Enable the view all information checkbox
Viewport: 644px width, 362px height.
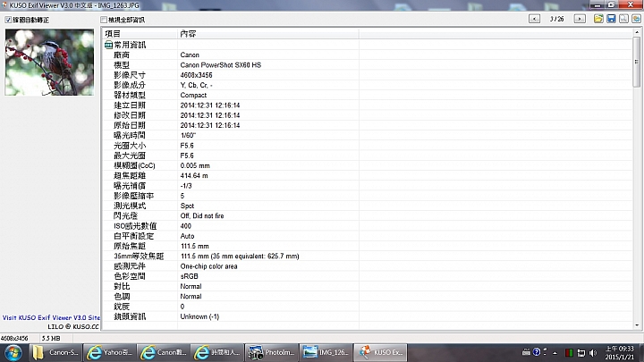click(x=104, y=20)
